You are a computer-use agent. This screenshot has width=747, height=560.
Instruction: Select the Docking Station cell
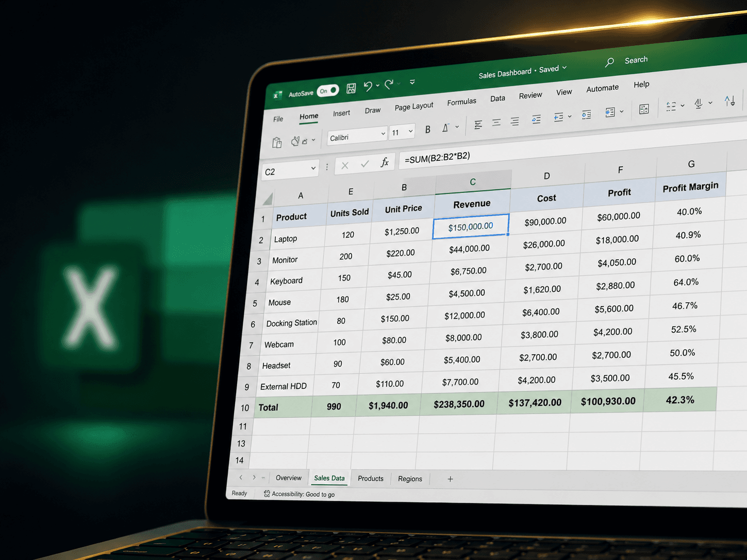coord(291,323)
